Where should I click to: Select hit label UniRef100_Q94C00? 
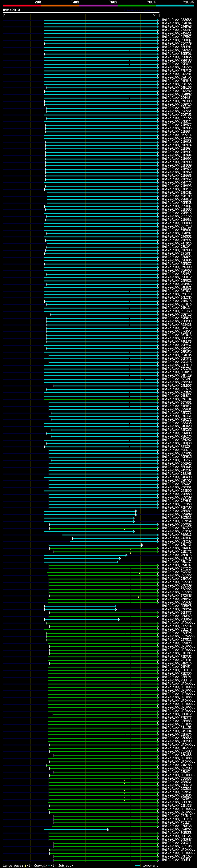[177, 829]
